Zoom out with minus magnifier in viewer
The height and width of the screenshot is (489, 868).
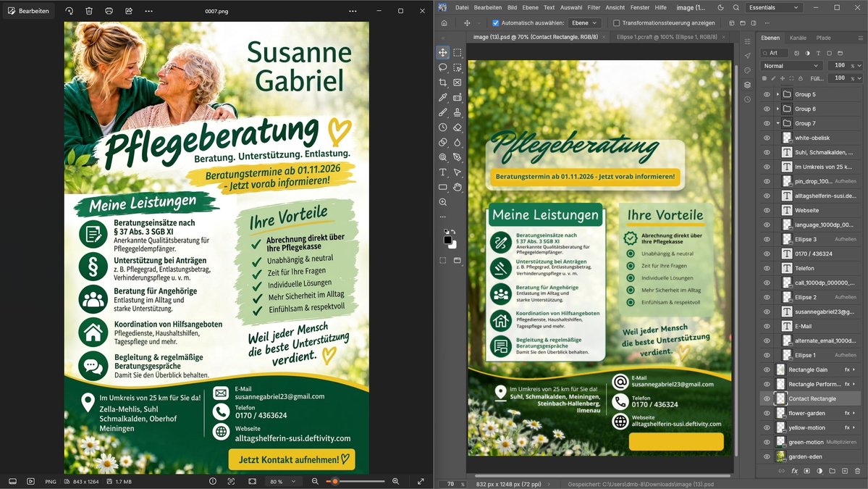(x=315, y=482)
